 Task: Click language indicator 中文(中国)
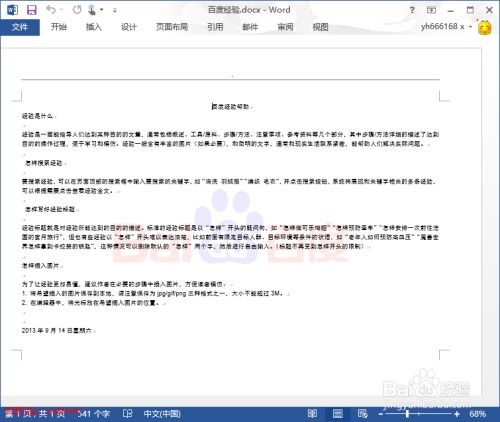(x=162, y=414)
